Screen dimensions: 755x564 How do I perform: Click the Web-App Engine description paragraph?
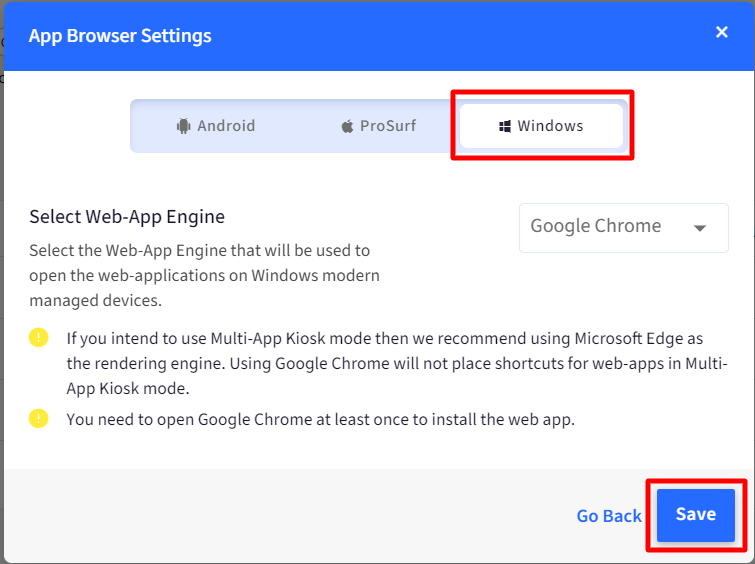[205, 275]
